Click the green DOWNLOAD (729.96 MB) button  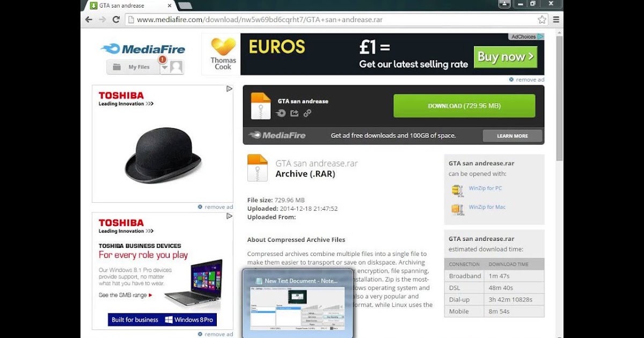(x=464, y=106)
